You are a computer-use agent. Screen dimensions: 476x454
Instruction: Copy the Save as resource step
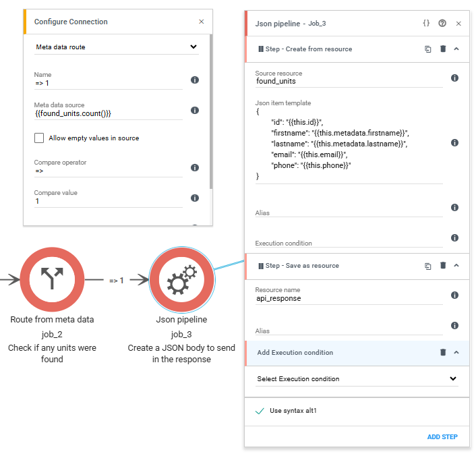coord(427,266)
